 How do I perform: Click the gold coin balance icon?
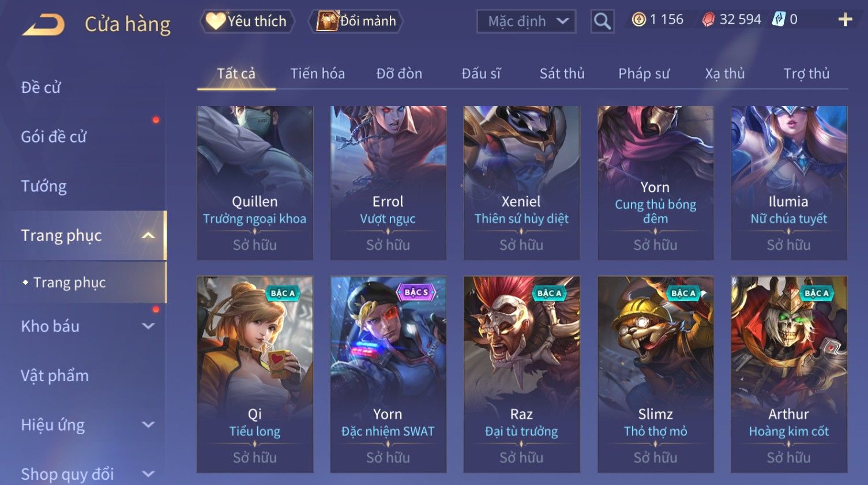638,20
